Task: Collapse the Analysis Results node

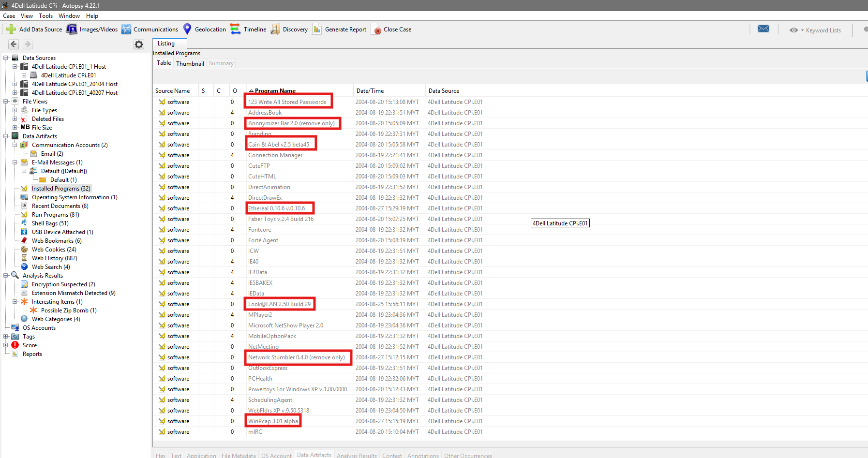Action: 6,276
